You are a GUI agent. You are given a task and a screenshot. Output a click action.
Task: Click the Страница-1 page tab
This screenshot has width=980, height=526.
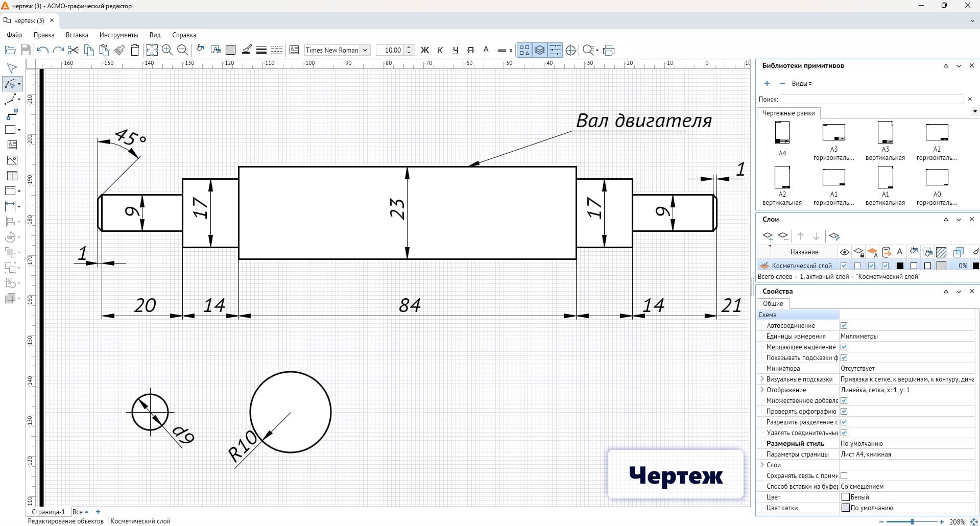pos(49,512)
